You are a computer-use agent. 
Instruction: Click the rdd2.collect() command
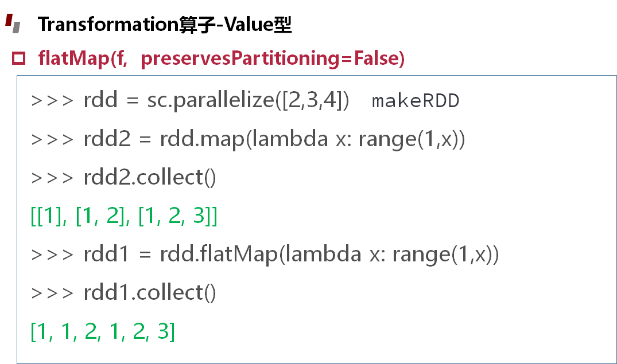pos(150,177)
